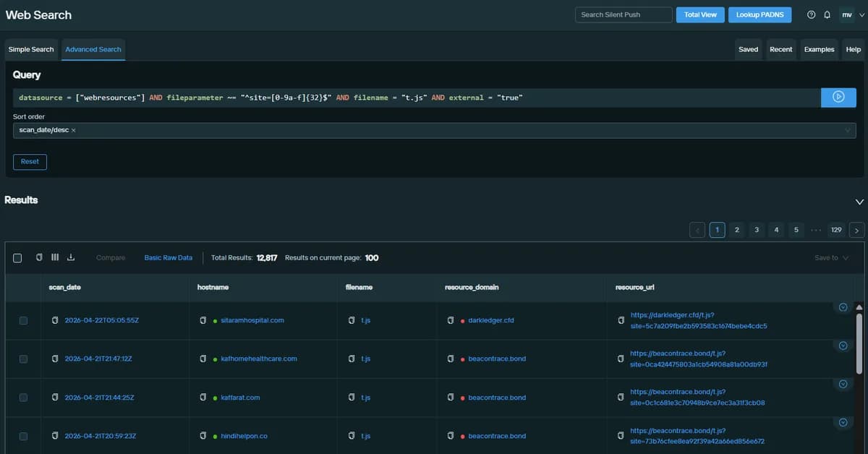Viewport: 868px width, 454px height.
Task: Switch to Simple Search tab
Action: coord(31,49)
